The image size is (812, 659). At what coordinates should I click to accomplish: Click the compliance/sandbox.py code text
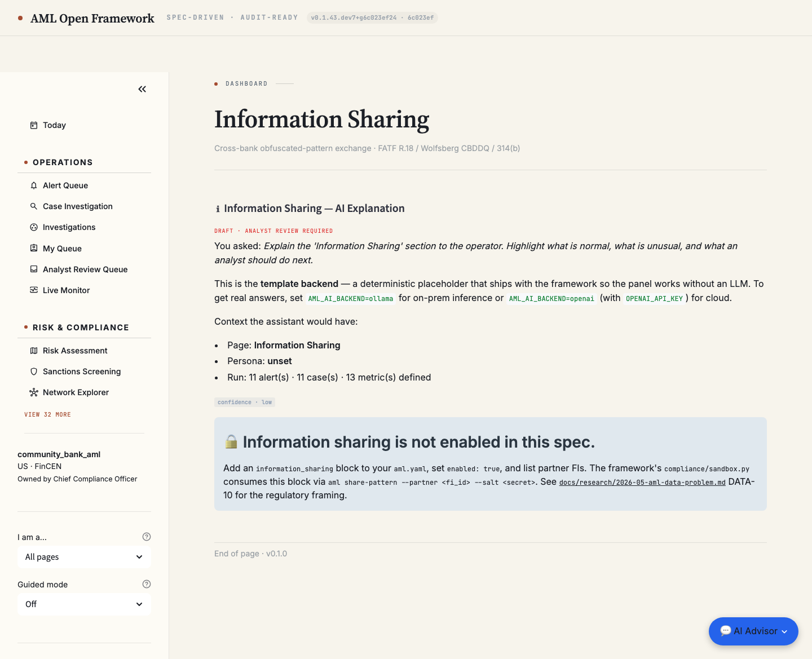point(707,469)
